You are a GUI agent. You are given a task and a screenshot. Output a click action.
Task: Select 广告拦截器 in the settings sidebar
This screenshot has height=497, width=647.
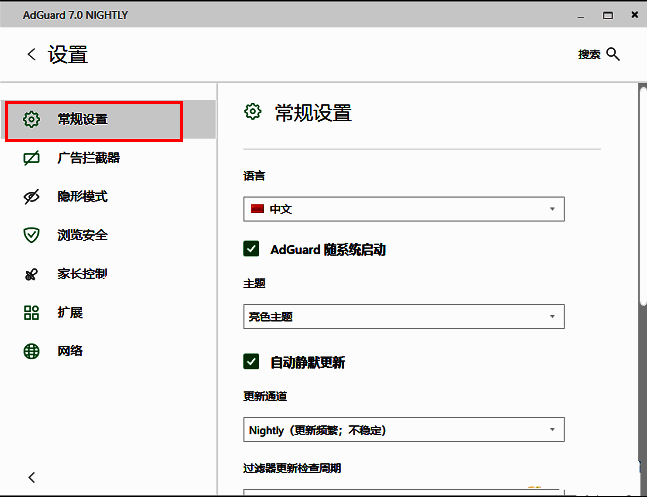pos(89,158)
